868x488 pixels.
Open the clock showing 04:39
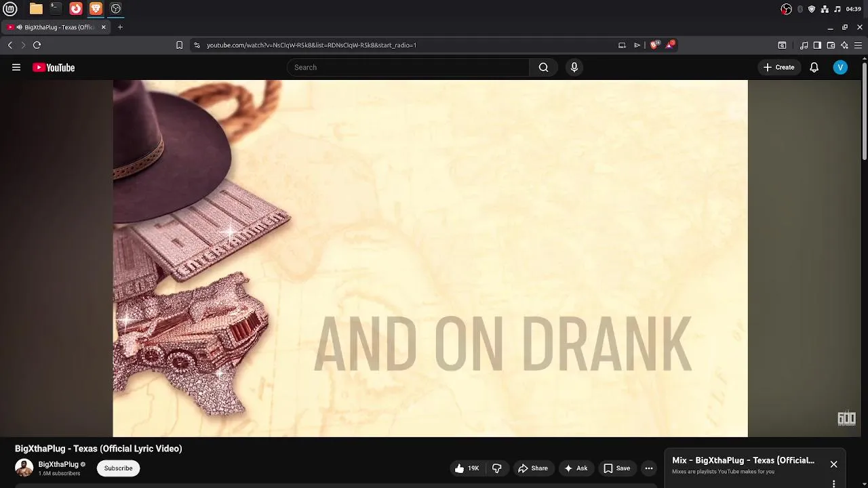(854, 9)
